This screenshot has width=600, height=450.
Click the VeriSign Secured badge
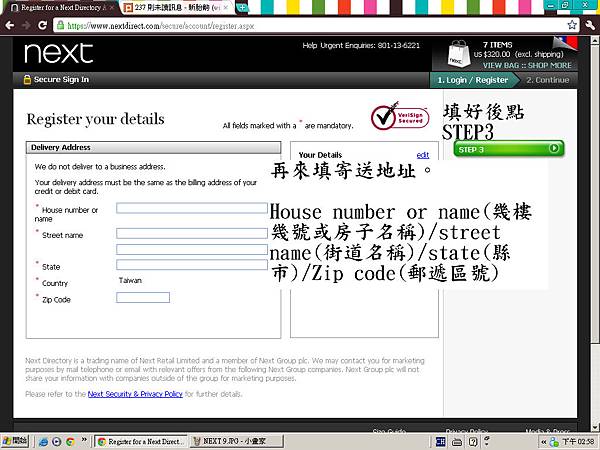pyautogui.click(x=400, y=117)
